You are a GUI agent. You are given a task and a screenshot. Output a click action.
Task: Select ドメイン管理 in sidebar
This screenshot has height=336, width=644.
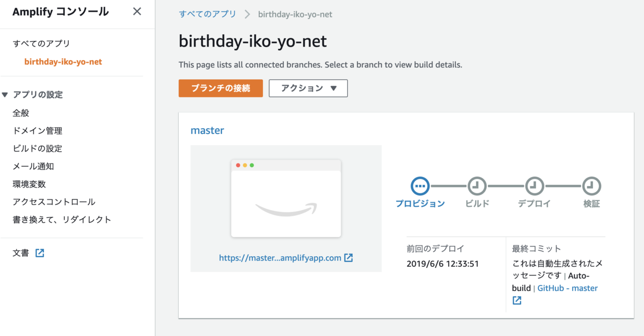click(x=38, y=131)
